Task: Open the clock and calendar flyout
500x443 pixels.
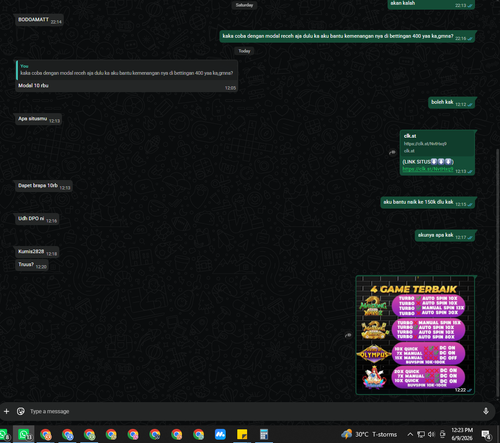Action: 462,434
